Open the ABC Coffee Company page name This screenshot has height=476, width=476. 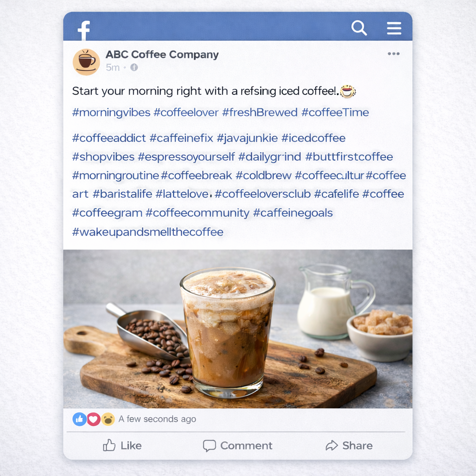point(162,55)
